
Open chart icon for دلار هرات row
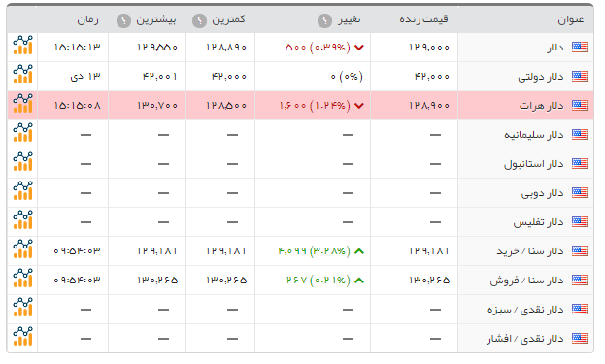tap(22, 103)
